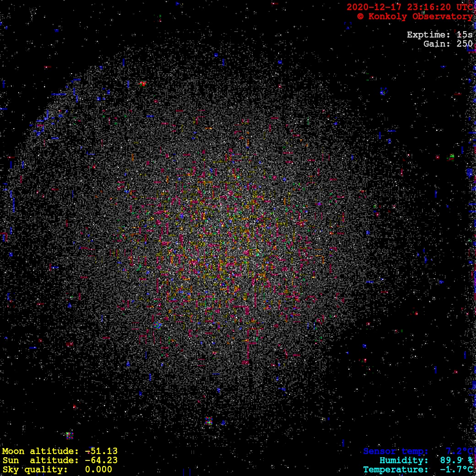Click the 15s exposure time value
Image resolution: width=476 pixels, height=476 pixels.
(x=465, y=35)
